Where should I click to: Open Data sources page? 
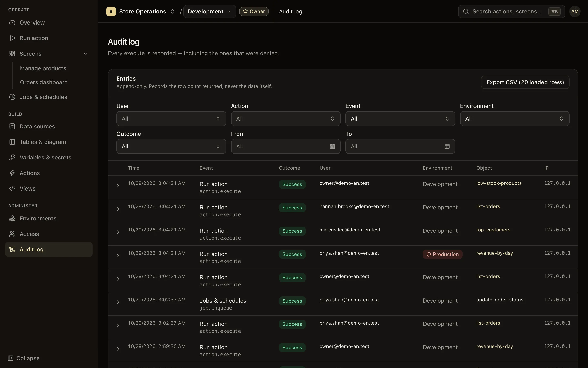49,127
